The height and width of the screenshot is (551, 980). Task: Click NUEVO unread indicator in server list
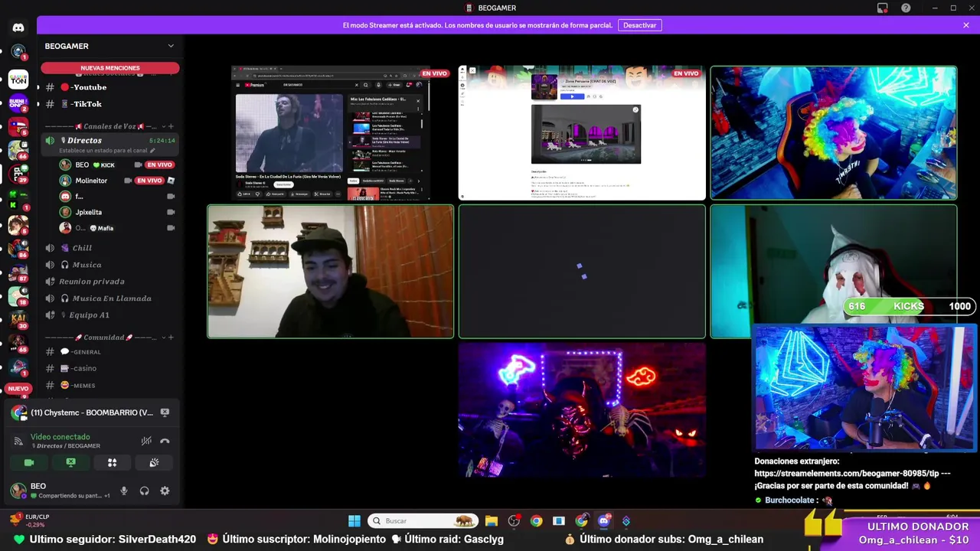tap(18, 389)
